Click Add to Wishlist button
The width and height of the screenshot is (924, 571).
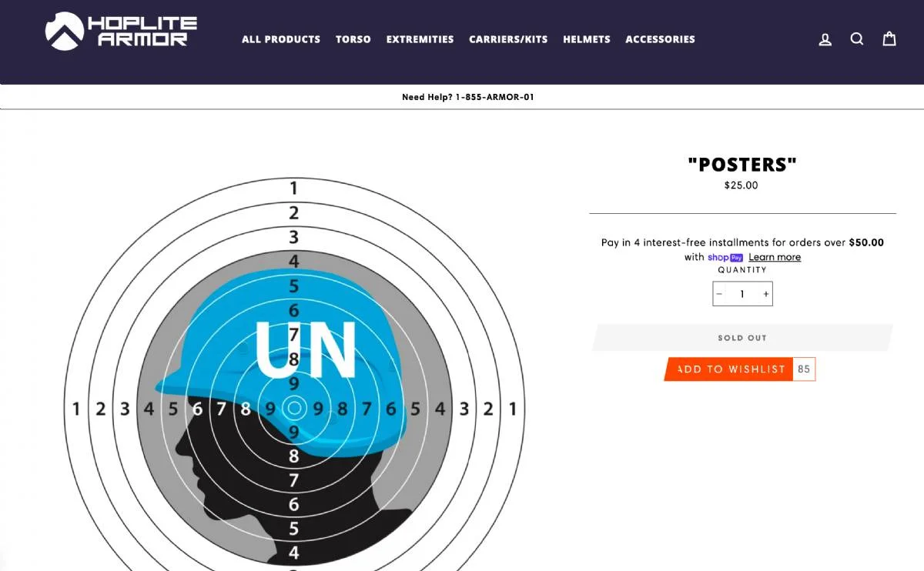[728, 369]
